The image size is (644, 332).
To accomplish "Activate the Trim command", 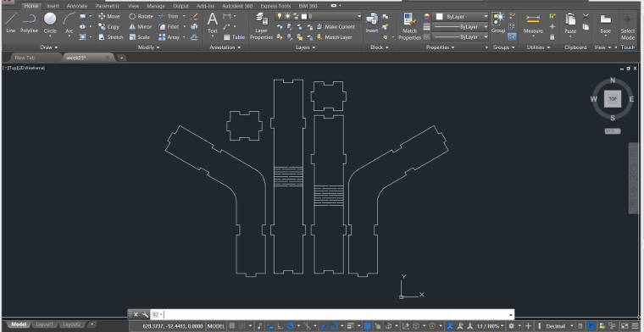I will point(169,16).
